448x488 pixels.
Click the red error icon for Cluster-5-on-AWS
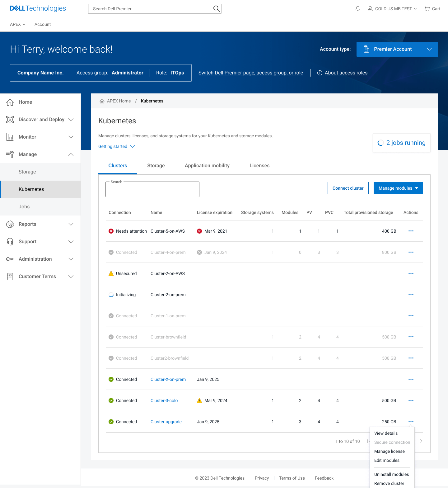111,231
